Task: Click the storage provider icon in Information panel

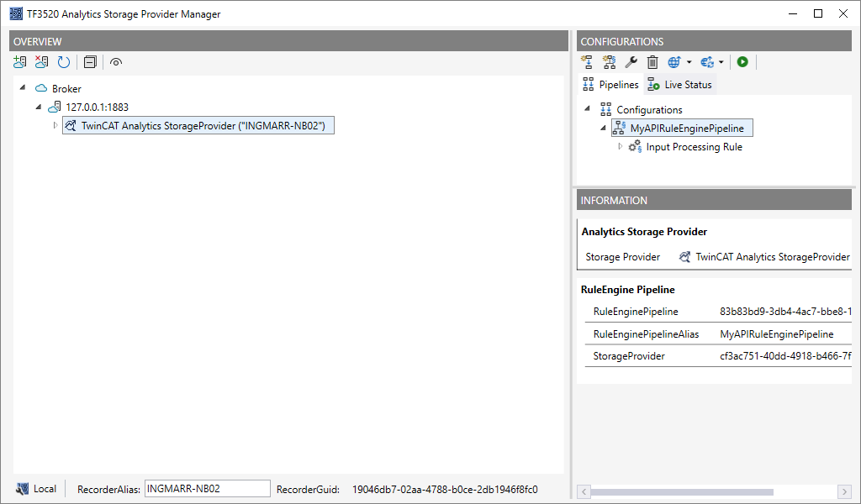Action: [x=684, y=257]
